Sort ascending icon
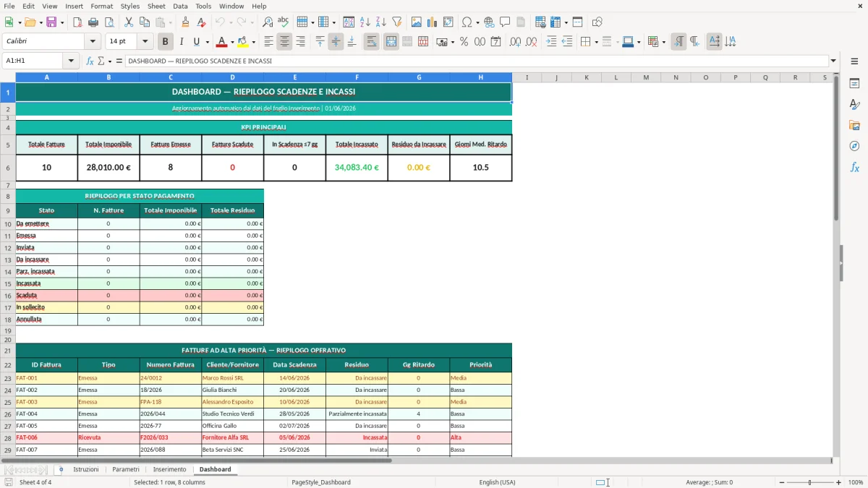868x488 pixels. pyautogui.click(x=365, y=22)
